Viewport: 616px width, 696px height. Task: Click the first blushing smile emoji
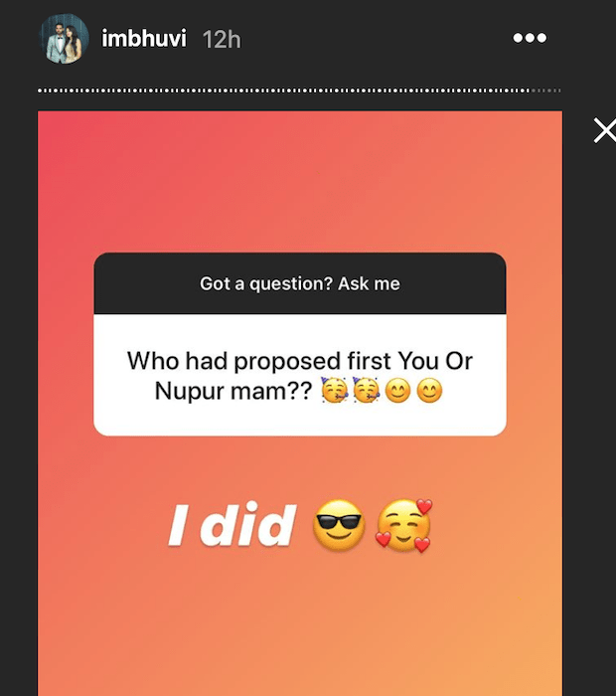coord(397,392)
